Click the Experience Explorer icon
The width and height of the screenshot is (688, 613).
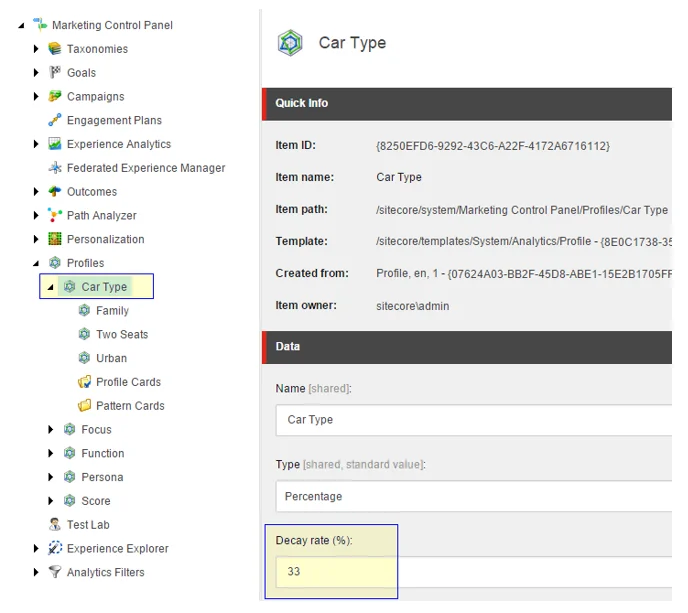pos(54,548)
